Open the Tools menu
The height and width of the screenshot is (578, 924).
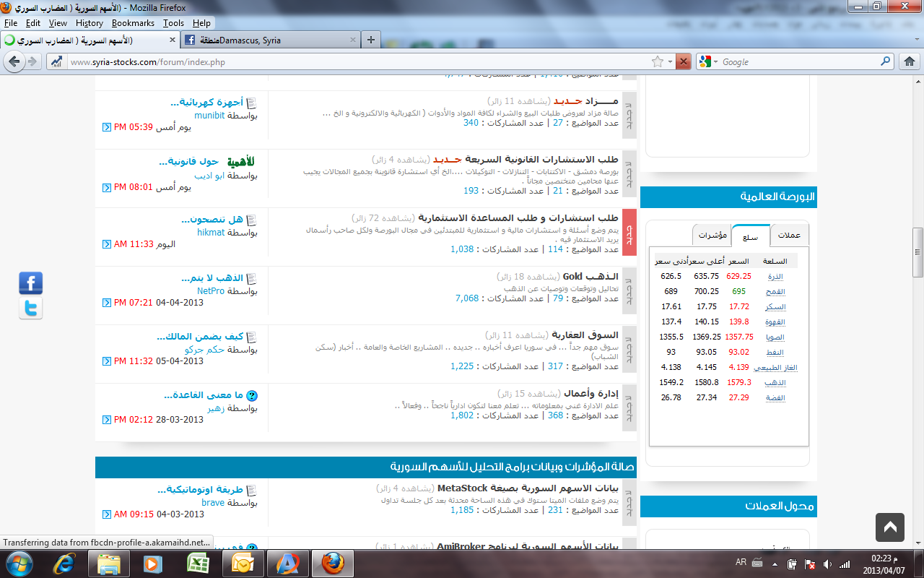pos(173,23)
